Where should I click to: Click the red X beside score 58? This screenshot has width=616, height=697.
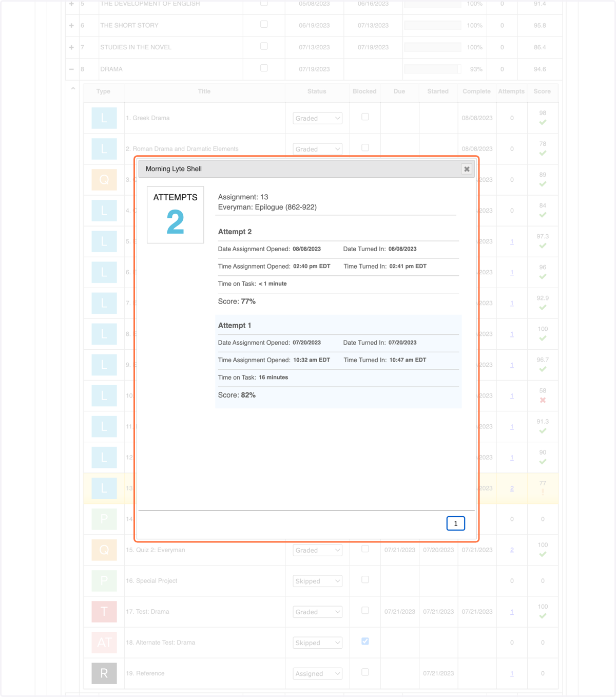543,400
